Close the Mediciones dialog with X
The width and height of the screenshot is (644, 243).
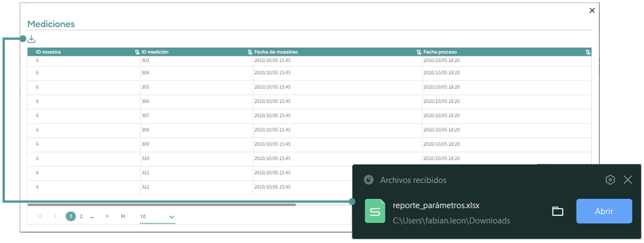coord(592,10)
